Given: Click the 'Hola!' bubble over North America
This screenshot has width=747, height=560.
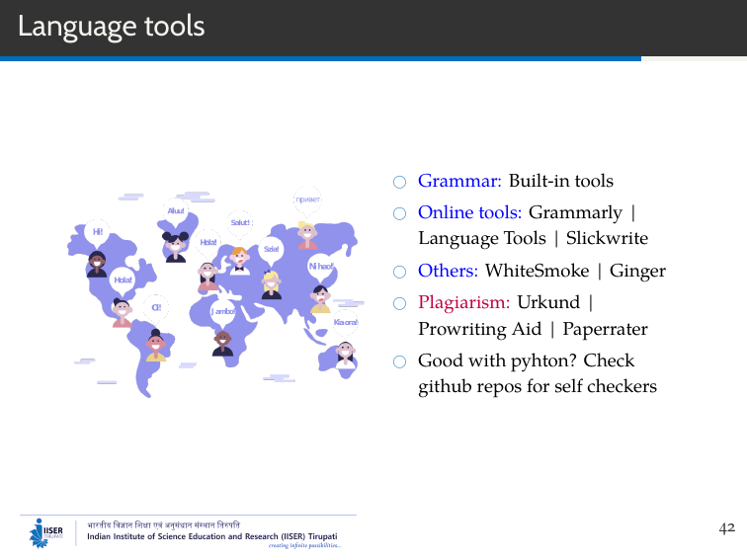Looking at the screenshot, I should (x=123, y=280).
